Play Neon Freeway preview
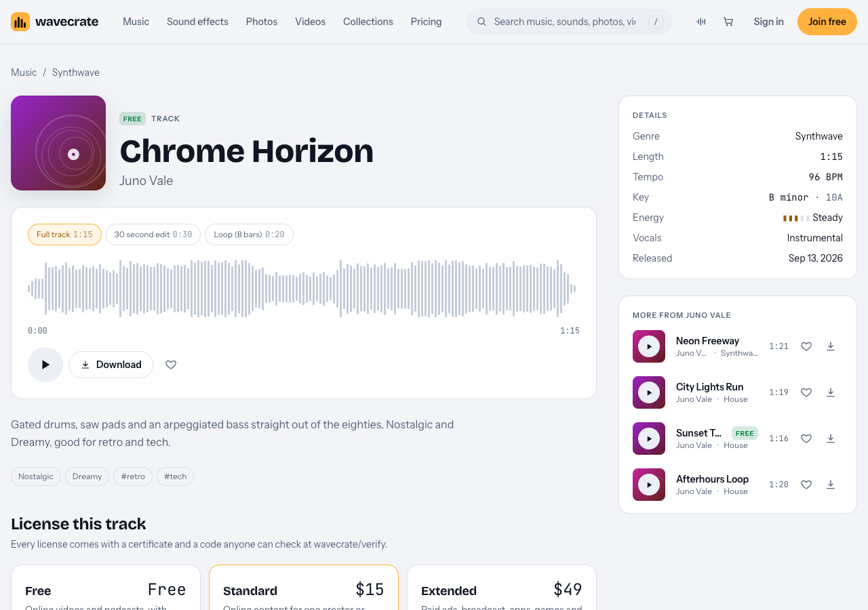Screen dimensions: 868x610 [649, 346]
